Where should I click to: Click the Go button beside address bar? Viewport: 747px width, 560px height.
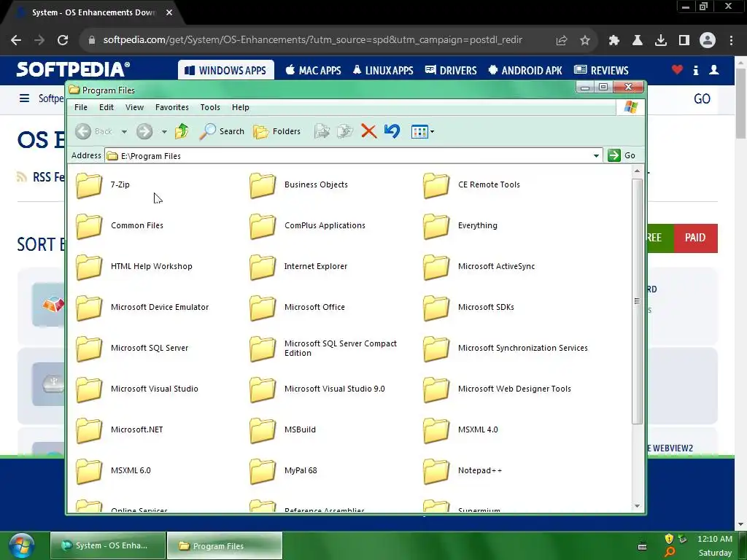click(x=622, y=155)
